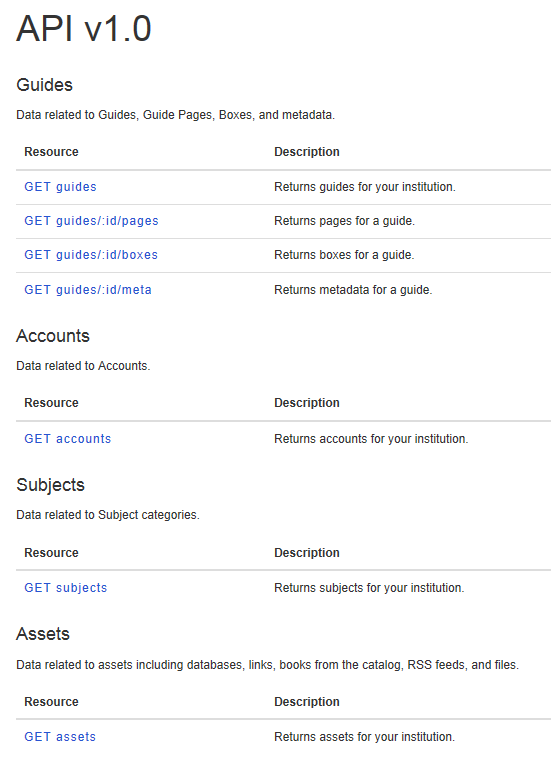Follow the GET assets link
The image size is (551, 763).
click(60, 737)
